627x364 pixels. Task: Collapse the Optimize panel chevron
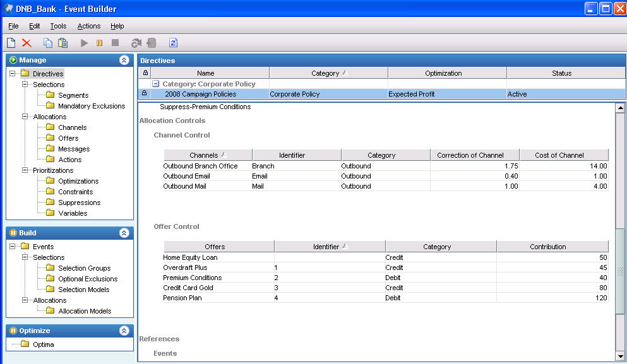pos(124,331)
